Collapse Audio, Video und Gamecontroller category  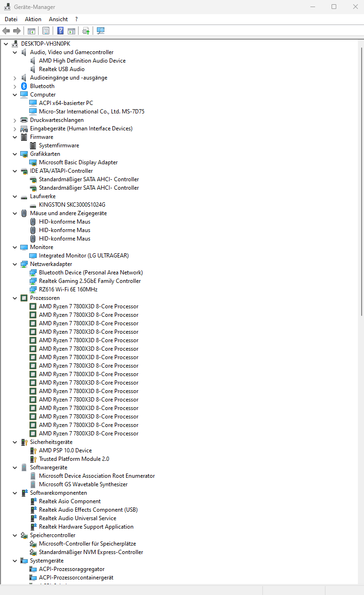point(15,52)
